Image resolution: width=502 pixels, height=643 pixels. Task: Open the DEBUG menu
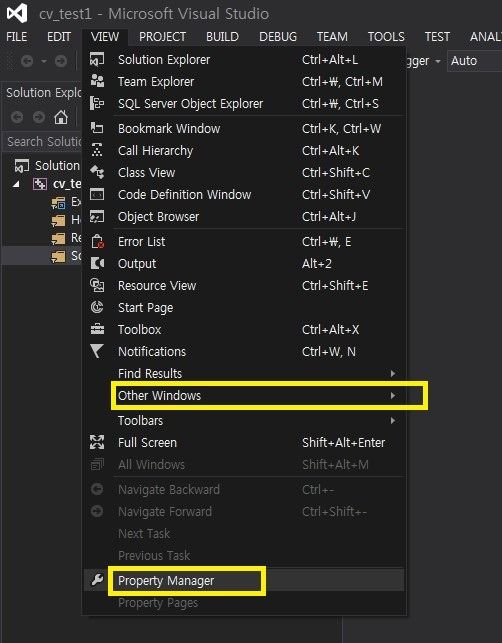click(x=278, y=37)
